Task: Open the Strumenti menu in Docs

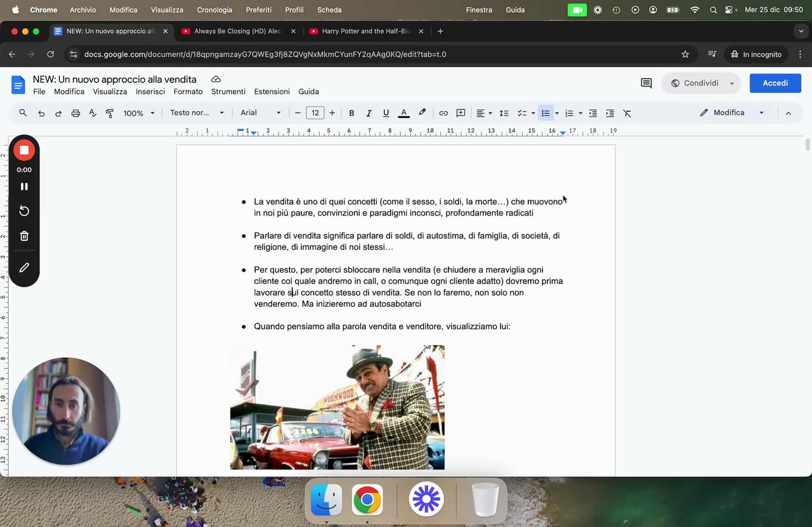Action: (228, 91)
